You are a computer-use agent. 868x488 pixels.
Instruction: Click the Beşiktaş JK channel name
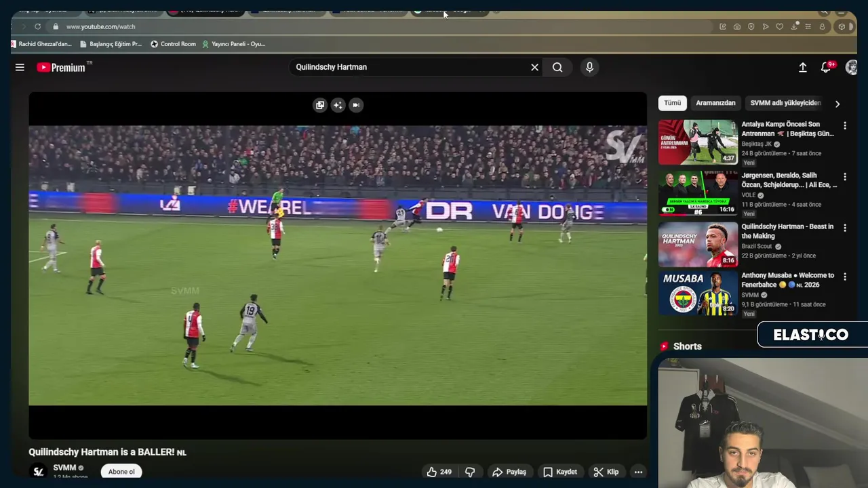(757, 144)
